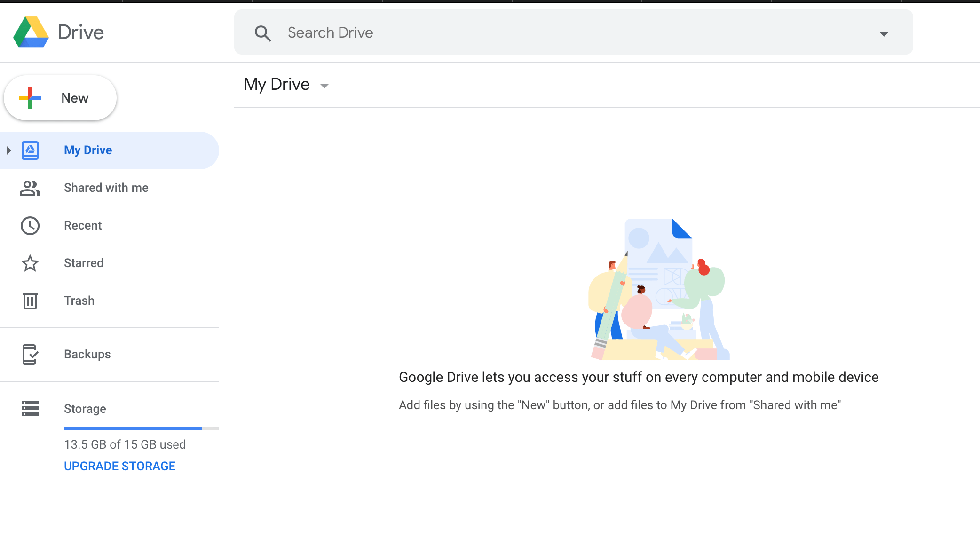
Task: Click the Starred star icon
Action: pos(30,263)
